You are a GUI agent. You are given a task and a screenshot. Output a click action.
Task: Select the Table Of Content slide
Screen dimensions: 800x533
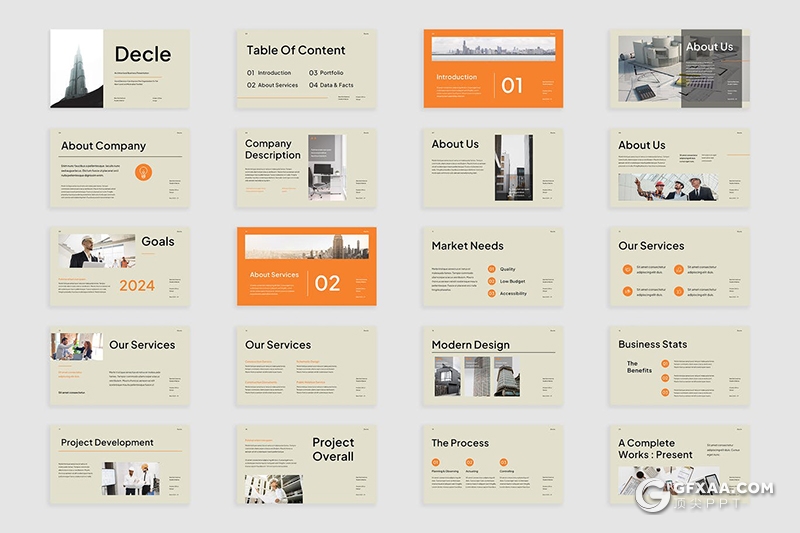(306, 68)
